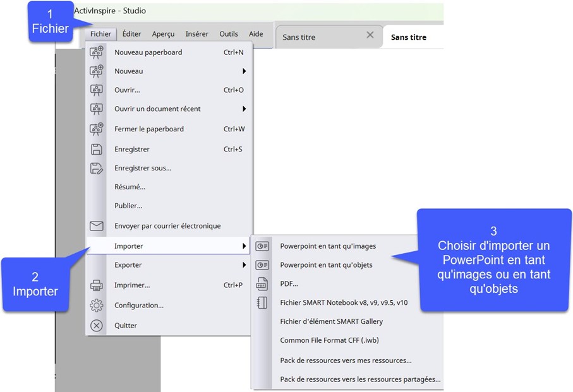Expand the Exporter submenu arrow
This screenshot has height=392, width=573.
(x=244, y=265)
